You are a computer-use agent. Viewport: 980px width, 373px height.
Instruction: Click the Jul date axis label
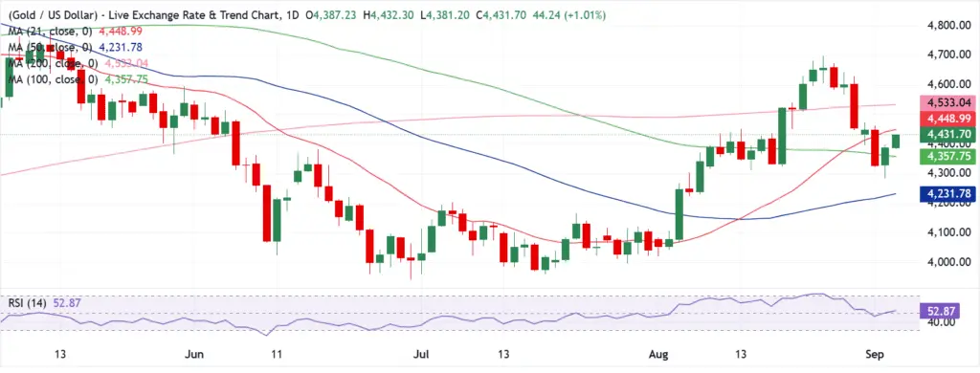coord(422,355)
